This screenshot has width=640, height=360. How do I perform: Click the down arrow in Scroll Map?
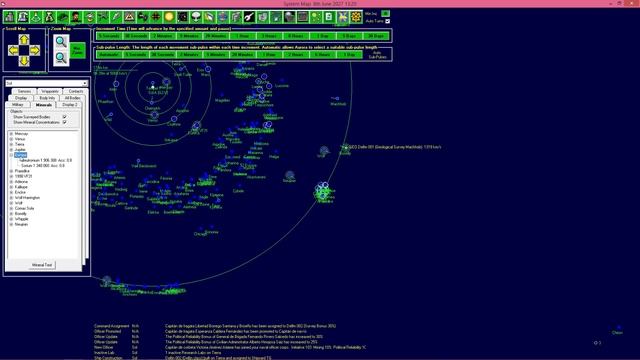point(24,61)
